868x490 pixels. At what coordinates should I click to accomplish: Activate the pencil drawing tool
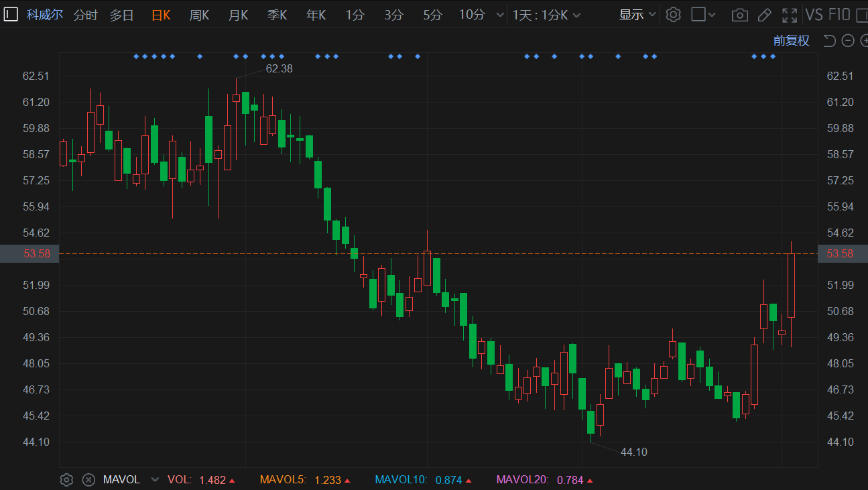[764, 15]
